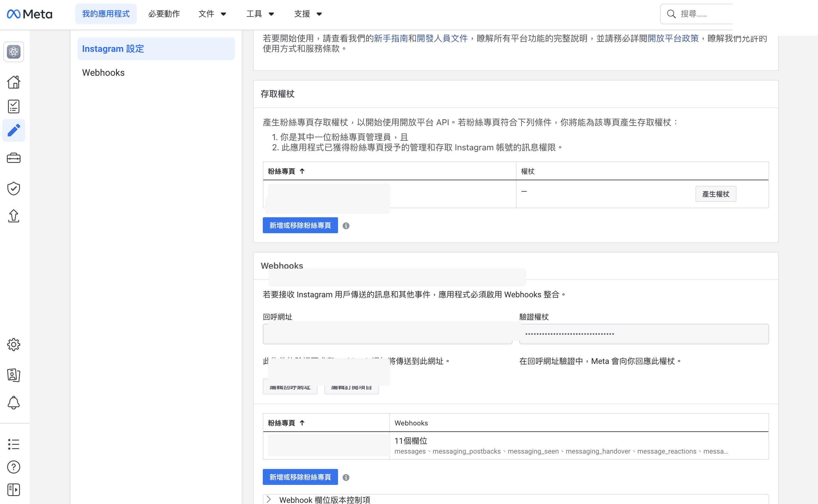
Task: Open the bell notifications icon
Action: pos(14,403)
